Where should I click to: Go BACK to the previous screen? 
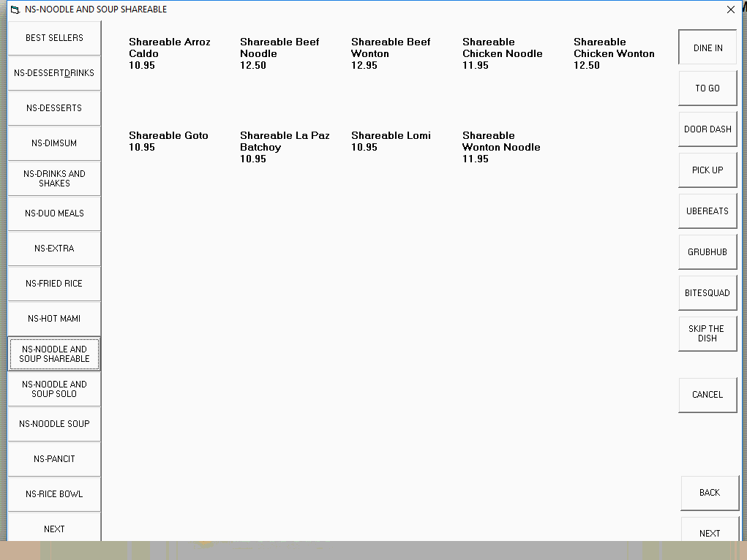[x=709, y=493]
